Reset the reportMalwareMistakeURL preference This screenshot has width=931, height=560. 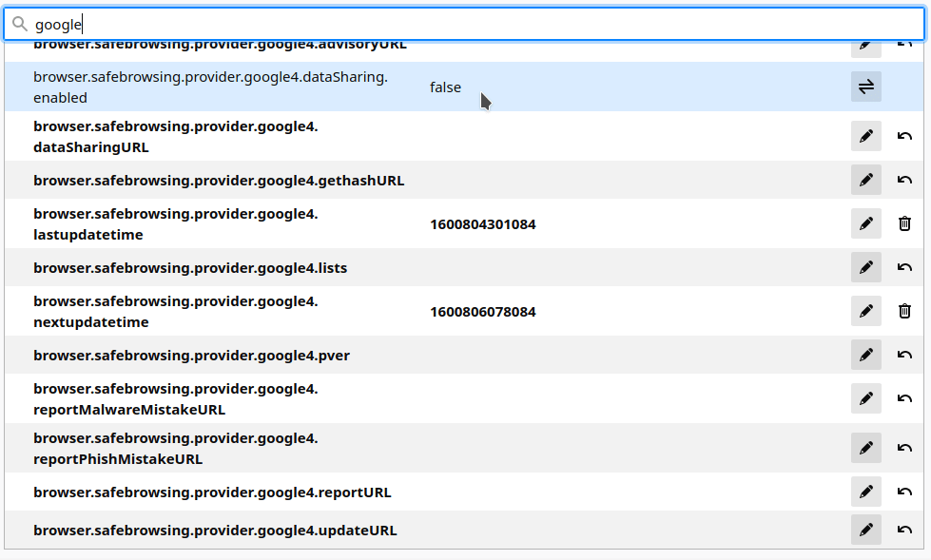(x=904, y=397)
